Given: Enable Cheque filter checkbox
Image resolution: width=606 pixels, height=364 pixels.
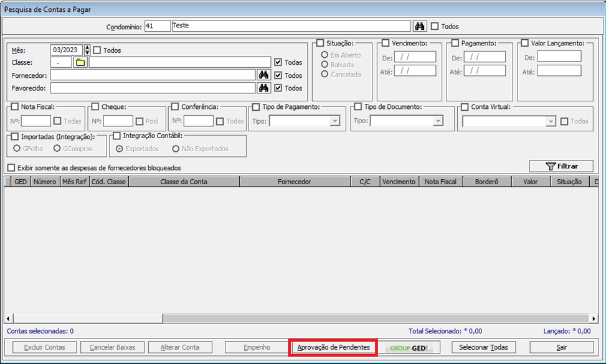Looking at the screenshot, I should [x=95, y=106].
